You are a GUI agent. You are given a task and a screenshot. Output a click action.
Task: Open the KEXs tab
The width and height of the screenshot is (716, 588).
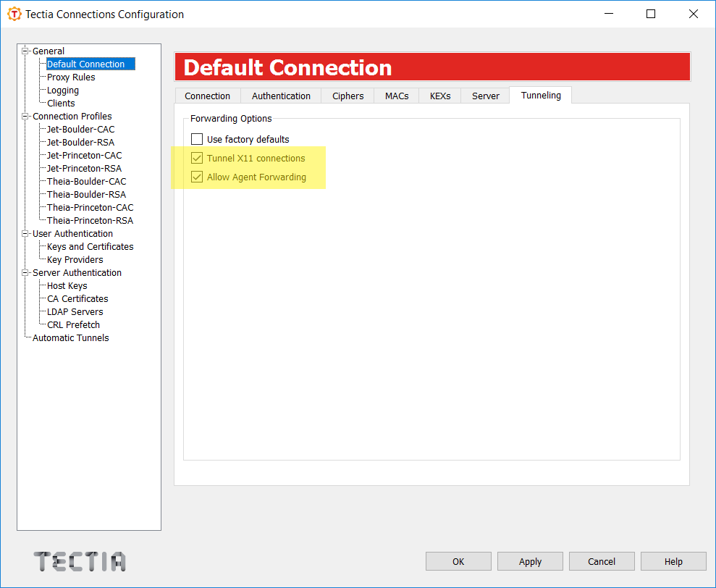[x=439, y=96]
